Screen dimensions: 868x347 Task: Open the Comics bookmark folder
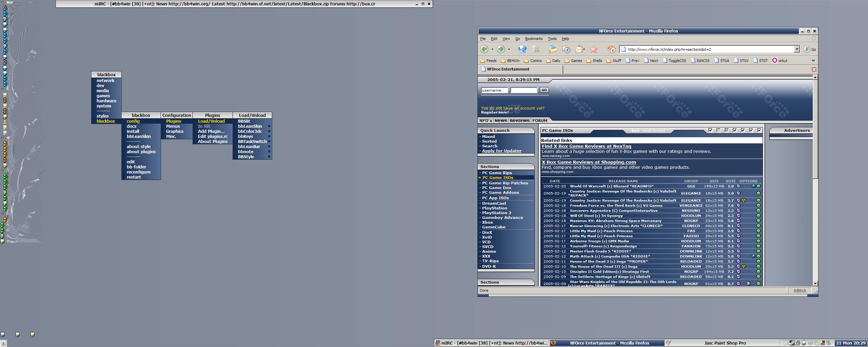(533, 61)
